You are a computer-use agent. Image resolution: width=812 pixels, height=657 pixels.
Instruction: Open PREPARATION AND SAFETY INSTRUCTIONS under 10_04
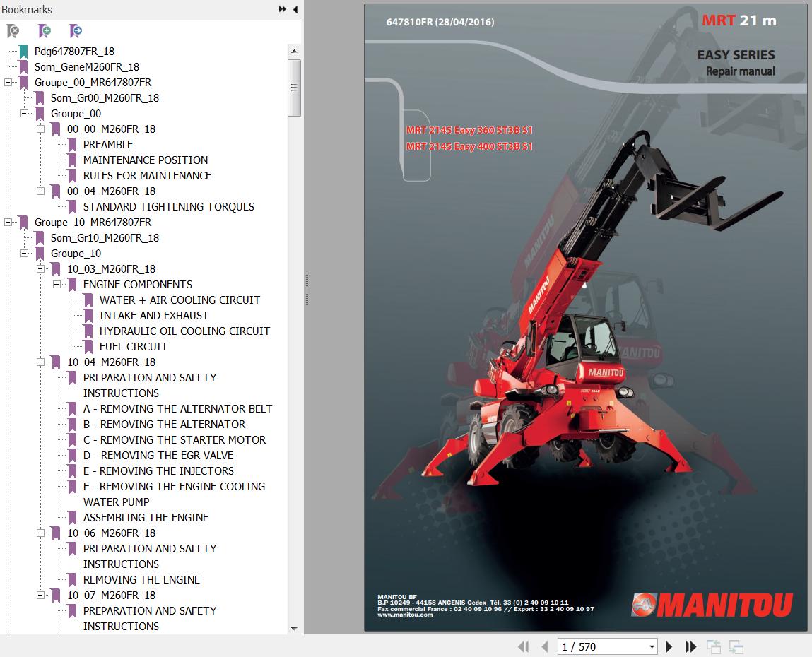(x=150, y=385)
